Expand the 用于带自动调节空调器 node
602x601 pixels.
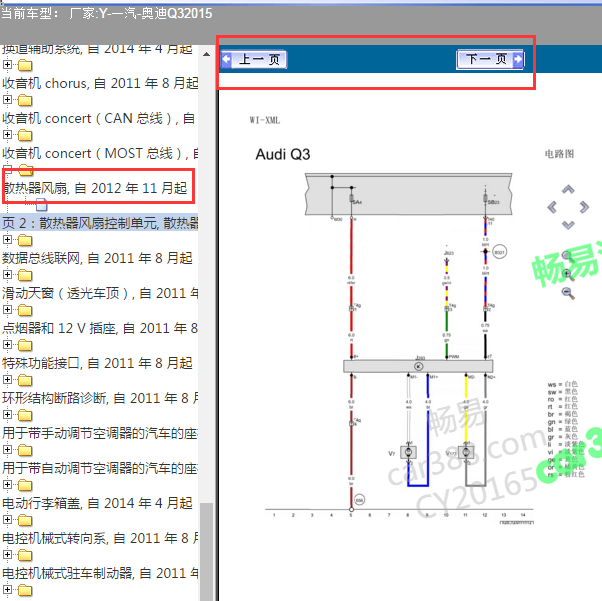[x=7, y=449]
